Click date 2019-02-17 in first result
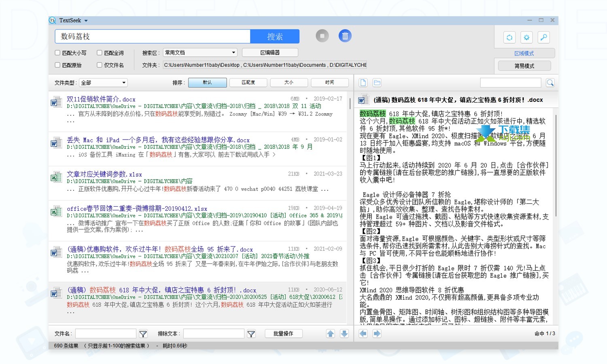Screen dimensions: 607x364 328,99
